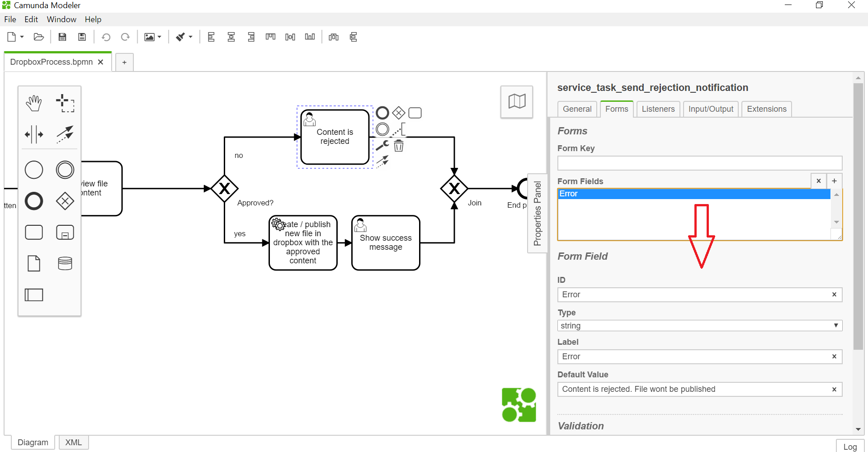The image size is (868, 452).
Task: Align elements to the left
Action: [x=211, y=37]
